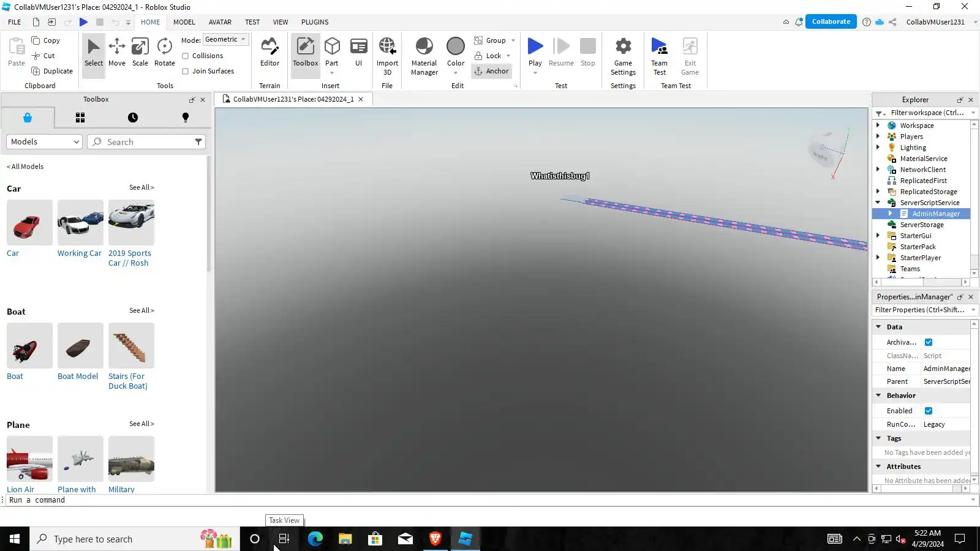Image resolution: width=980 pixels, height=551 pixels.
Task: Expand the Lock dropdown arrow
Action: click(508, 56)
